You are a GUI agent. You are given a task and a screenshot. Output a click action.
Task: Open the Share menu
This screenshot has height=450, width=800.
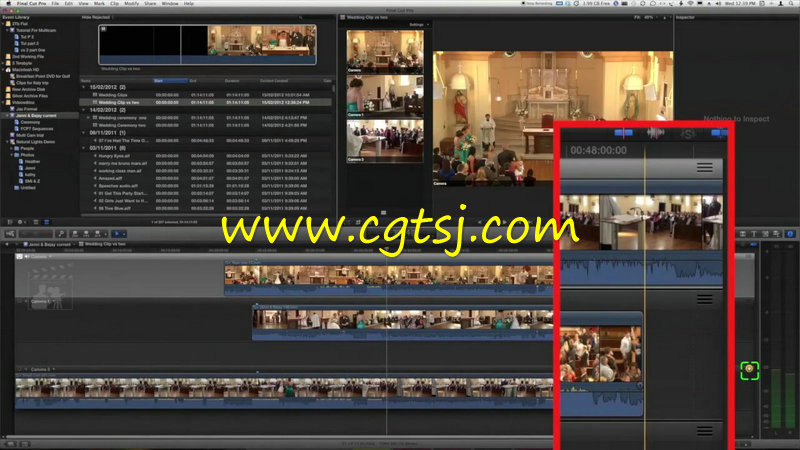point(150,4)
